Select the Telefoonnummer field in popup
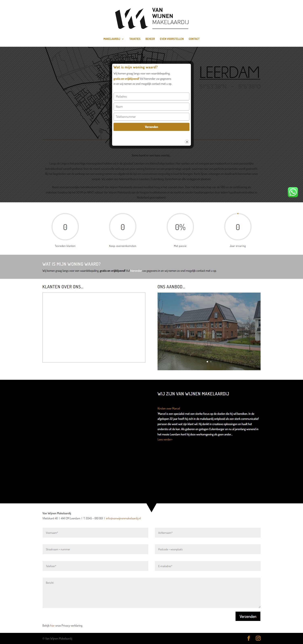 [151, 117]
